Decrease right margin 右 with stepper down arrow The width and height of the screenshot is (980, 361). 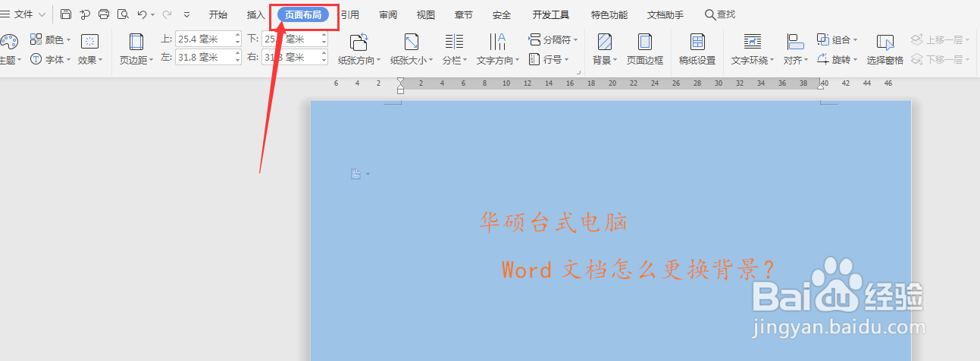coord(324,61)
